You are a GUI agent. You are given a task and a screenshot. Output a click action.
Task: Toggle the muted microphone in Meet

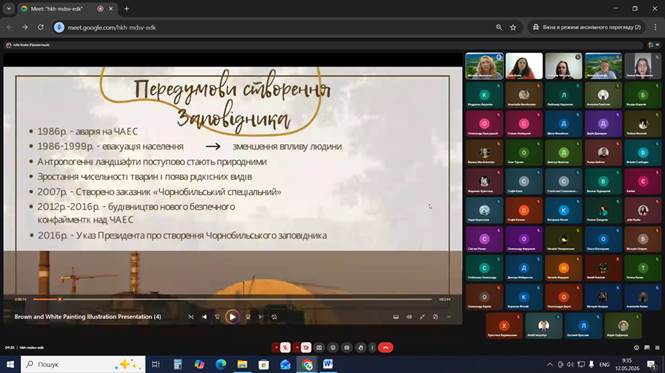[285, 348]
